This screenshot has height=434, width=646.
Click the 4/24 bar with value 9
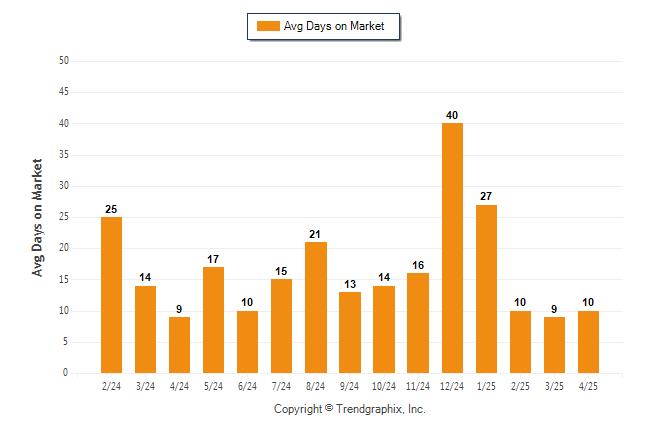click(180, 345)
